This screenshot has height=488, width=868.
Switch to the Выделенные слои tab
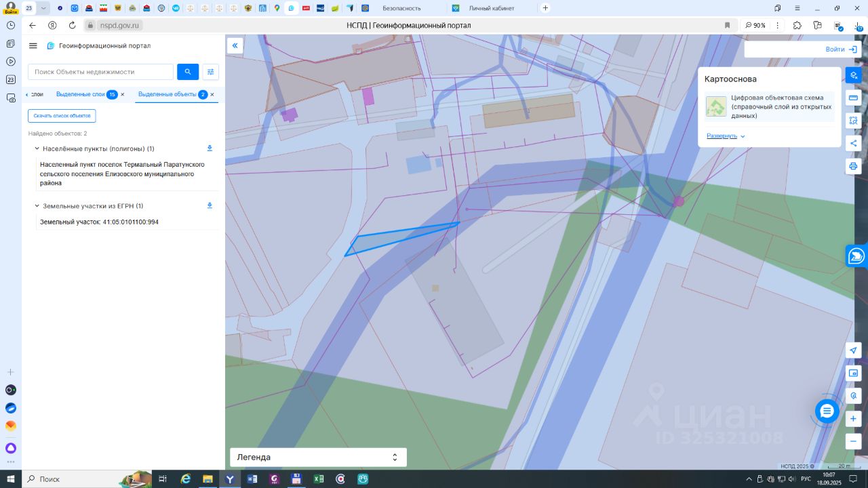(x=80, y=94)
